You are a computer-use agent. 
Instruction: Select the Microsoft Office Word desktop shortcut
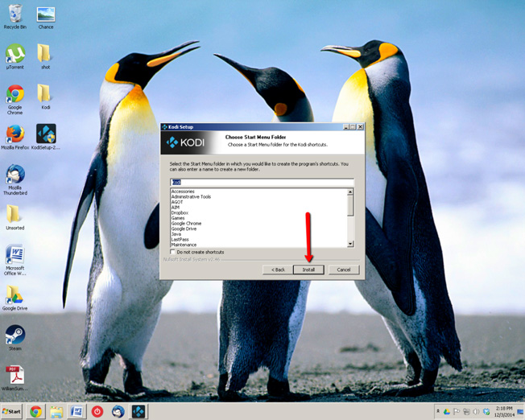(15, 260)
